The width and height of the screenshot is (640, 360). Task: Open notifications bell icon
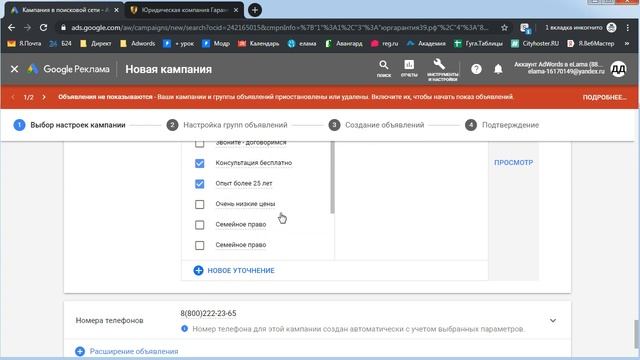click(498, 69)
